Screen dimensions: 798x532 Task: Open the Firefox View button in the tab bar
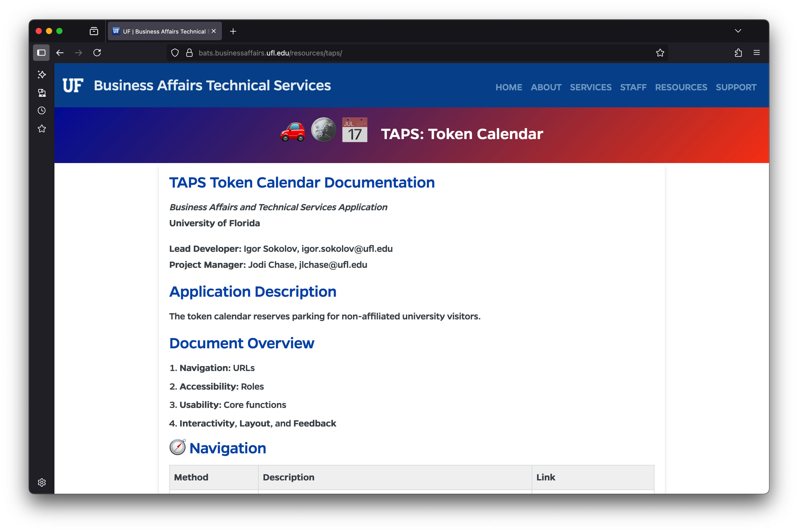[x=94, y=31]
